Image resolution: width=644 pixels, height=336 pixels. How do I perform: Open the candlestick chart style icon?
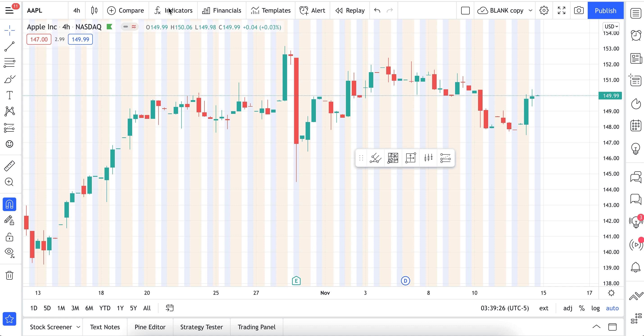94,11
